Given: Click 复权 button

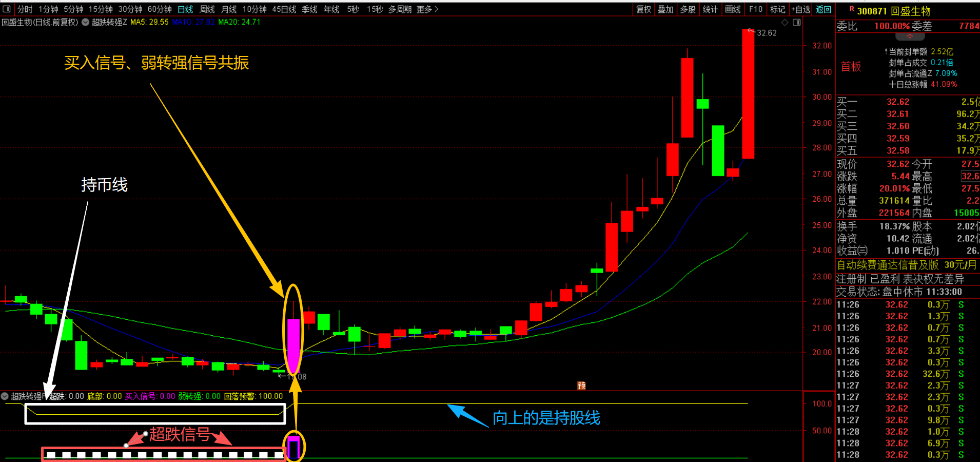Looking at the screenshot, I should click(x=644, y=9).
